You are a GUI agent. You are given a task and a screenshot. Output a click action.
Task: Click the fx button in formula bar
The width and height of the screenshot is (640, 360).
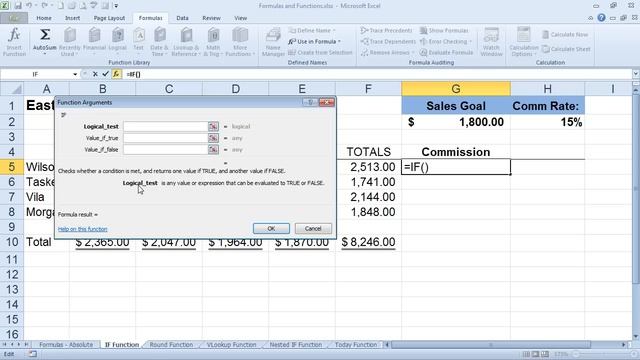pos(117,74)
